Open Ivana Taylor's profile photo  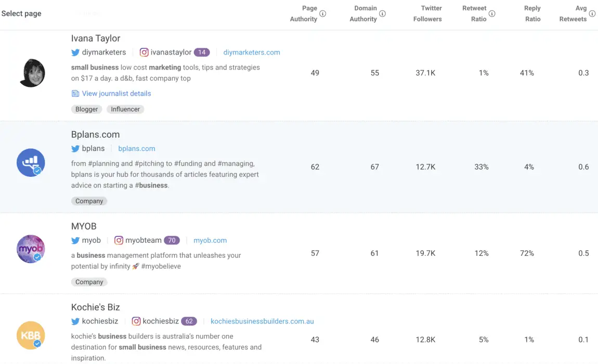32,73
